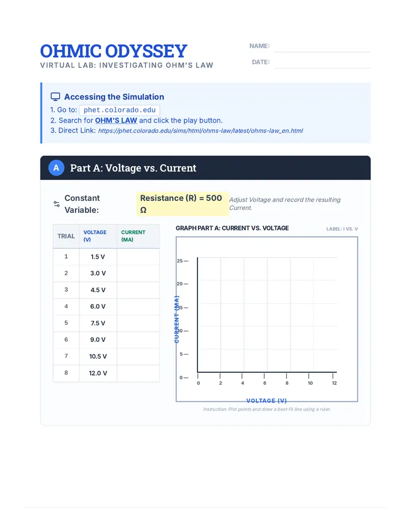The width and height of the screenshot is (411, 532).
Task: Click the phet.colorado.edu code box
Action: coord(119,110)
